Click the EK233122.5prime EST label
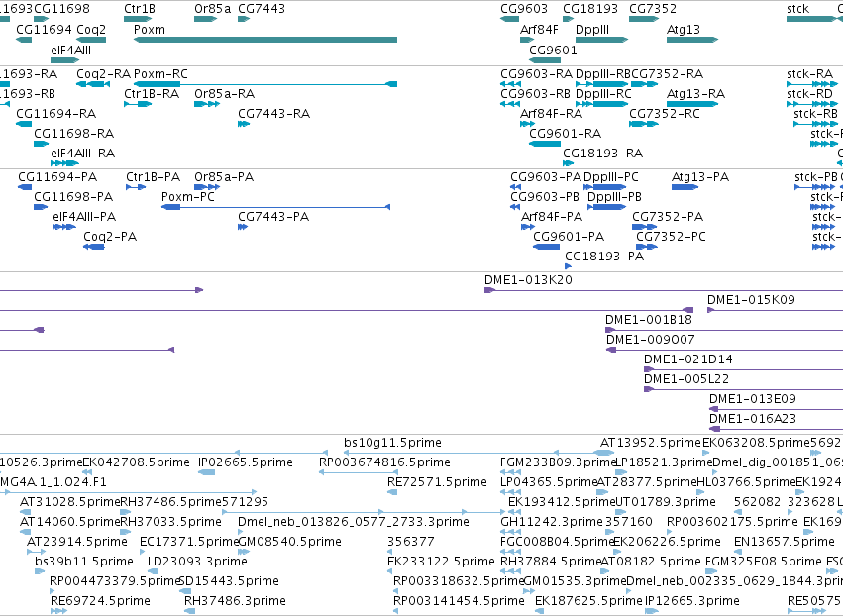This screenshot has width=843, height=616. coord(441,562)
